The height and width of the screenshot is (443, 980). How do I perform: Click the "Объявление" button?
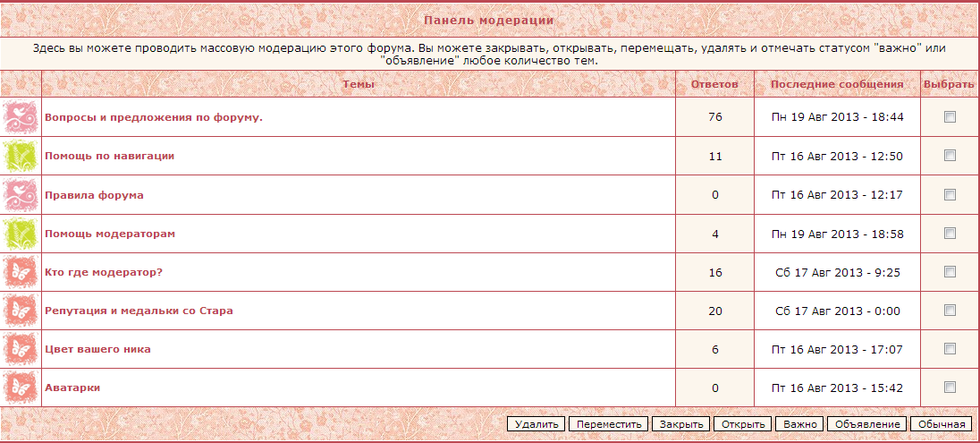[866, 424]
